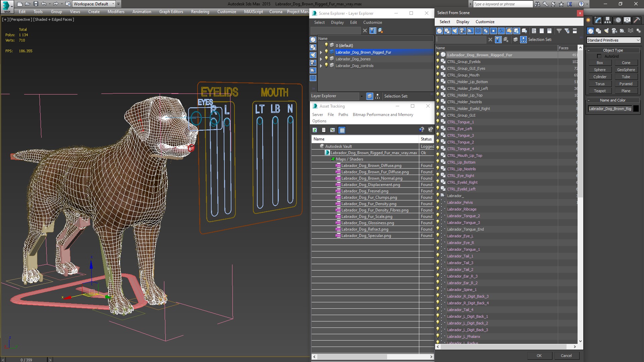
Task: Toggle Display Cameras filter in Select From Scene
Action: pyautogui.click(x=463, y=31)
